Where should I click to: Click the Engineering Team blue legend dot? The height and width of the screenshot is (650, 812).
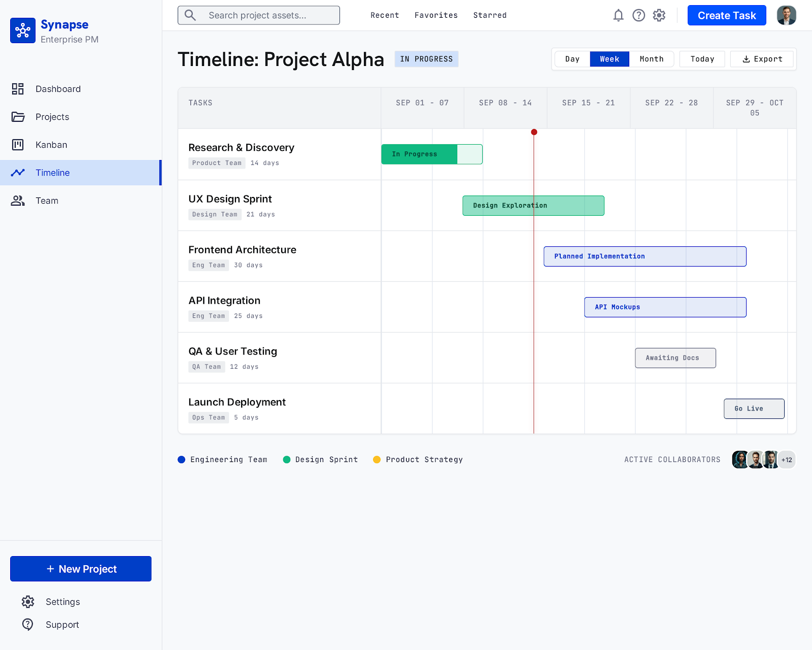(182, 460)
